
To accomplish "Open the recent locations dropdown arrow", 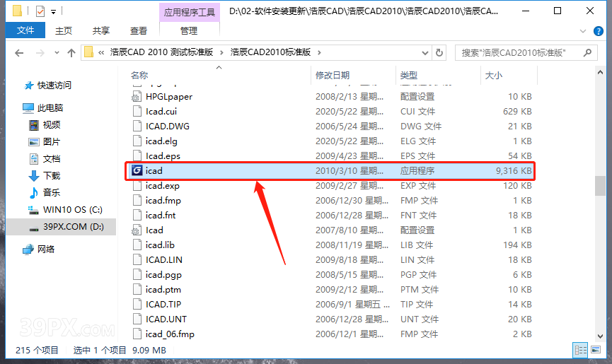I will pyautogui.click(x=57, y=52).
